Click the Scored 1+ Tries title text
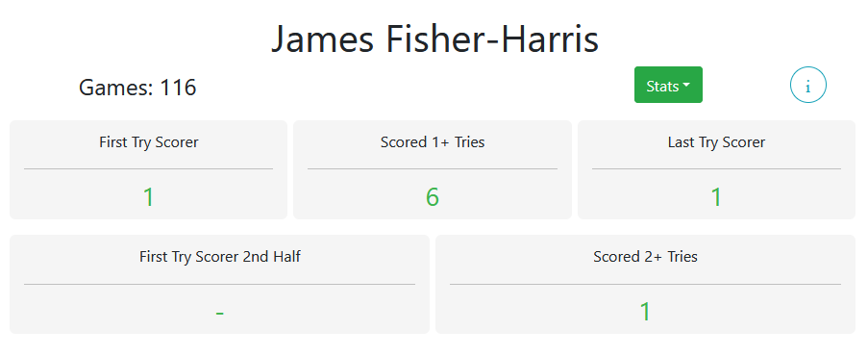 [433, 142]
